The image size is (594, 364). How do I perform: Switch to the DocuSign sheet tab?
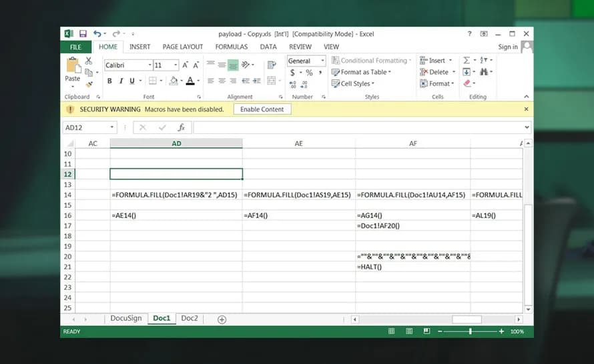[125, 319]
